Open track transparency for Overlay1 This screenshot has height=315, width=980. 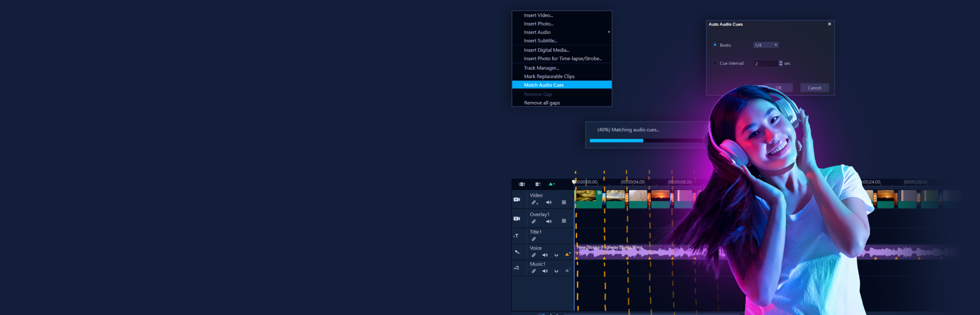point(564,221)
